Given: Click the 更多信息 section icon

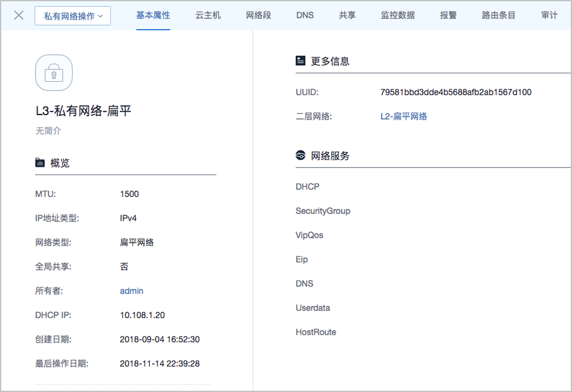Looking at the screenshot, I should (x=300, y=61).
